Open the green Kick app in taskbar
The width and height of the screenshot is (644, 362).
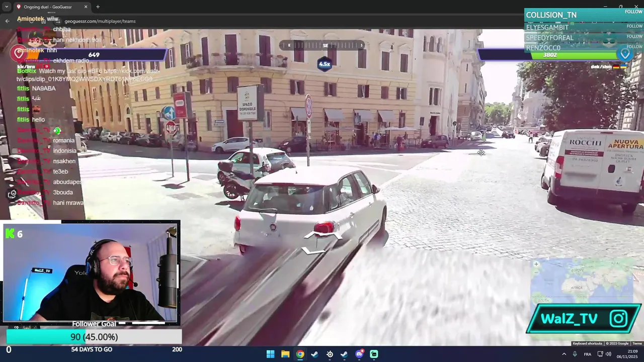374,354
